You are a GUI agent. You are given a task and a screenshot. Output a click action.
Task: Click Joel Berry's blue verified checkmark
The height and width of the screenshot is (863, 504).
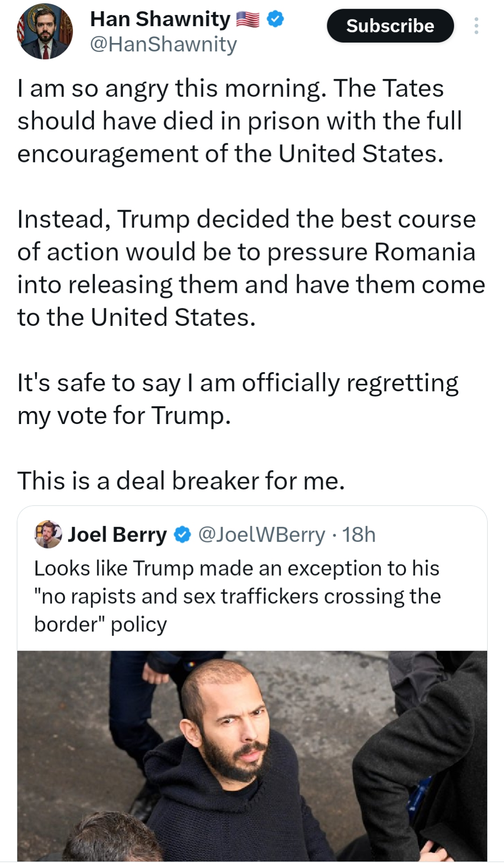(x=182, y=535)
